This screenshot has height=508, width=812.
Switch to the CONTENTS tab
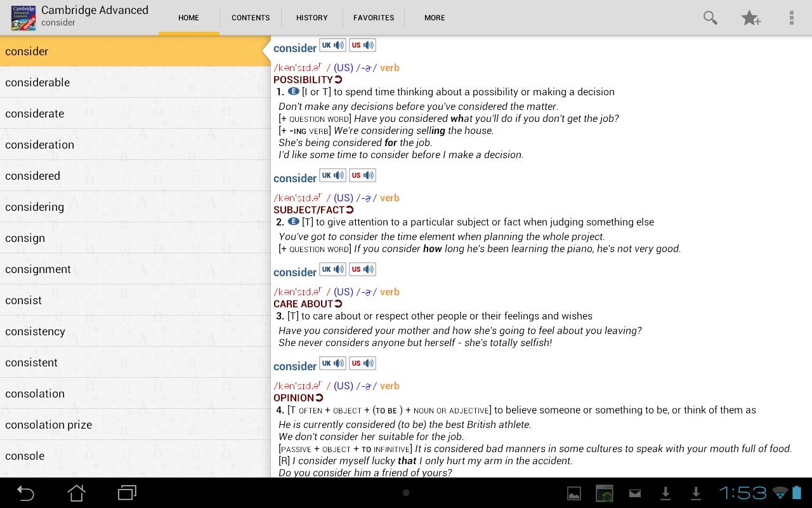click(251, 18)
